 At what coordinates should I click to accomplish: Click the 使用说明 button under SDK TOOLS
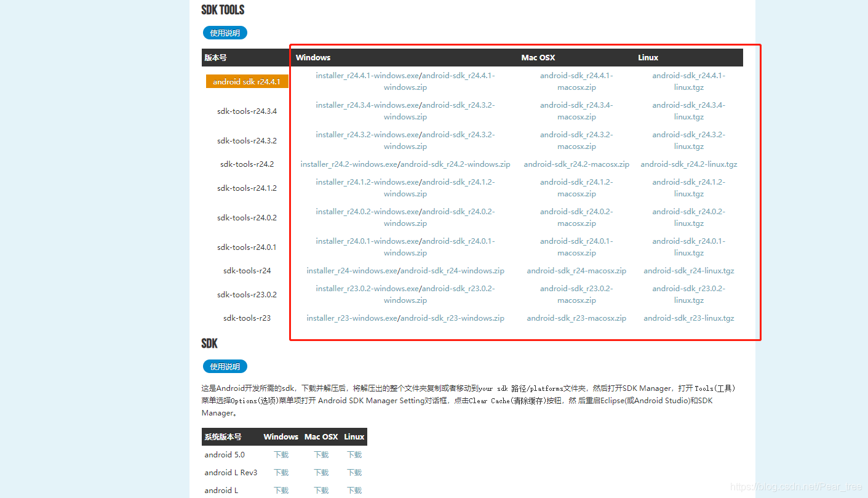(x=225, y=33)
